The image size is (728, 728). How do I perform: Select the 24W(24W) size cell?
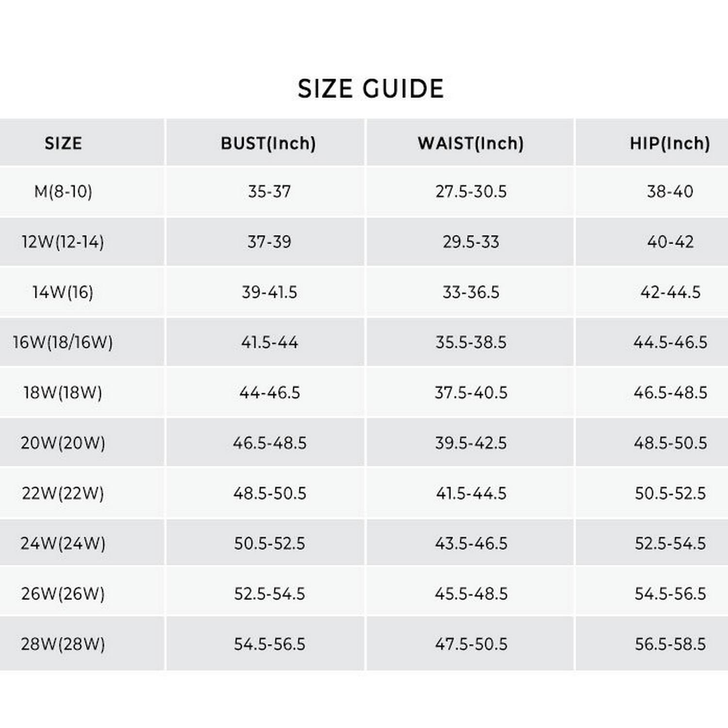click(x=63, y=544)
